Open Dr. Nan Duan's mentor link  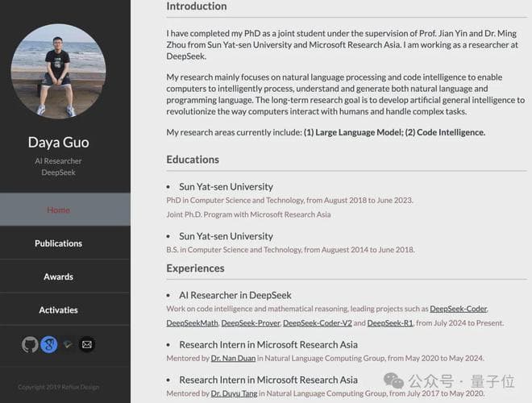pos(234,358)
